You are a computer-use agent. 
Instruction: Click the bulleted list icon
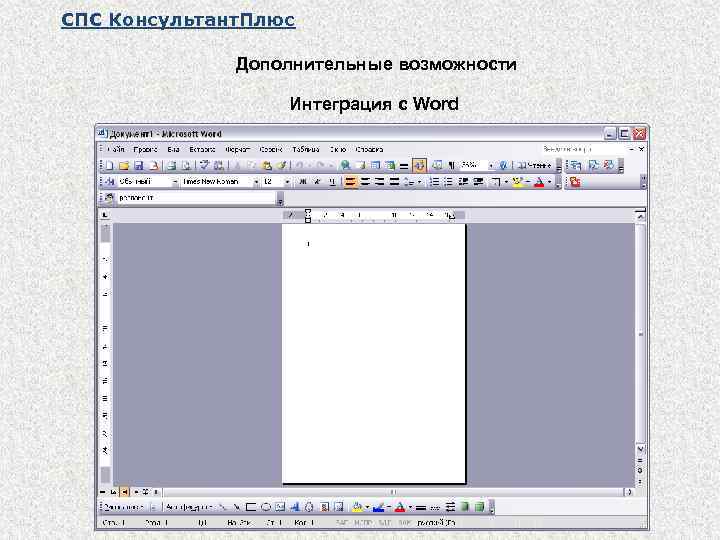448,182
